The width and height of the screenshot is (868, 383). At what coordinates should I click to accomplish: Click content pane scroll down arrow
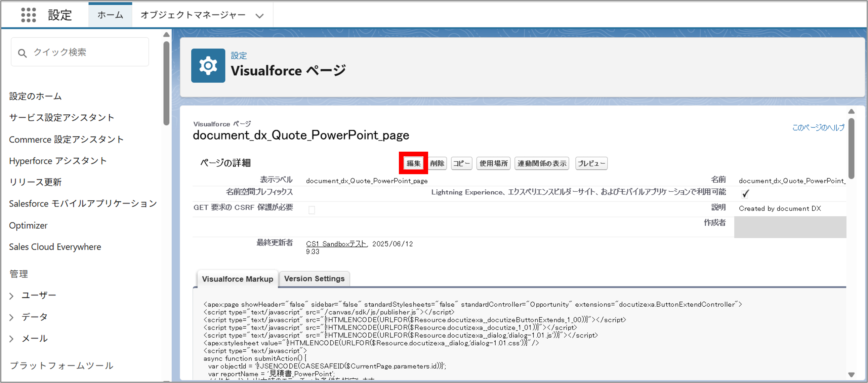[851, 375]
